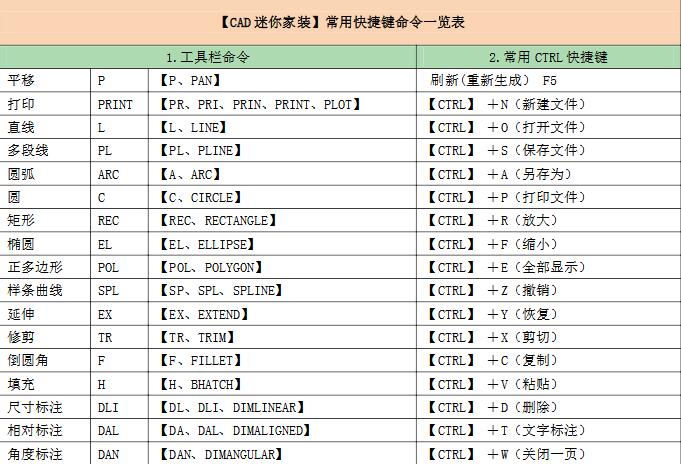
Task: Click the cell labeled 样条曲线
Action: (x=45, y=290)
